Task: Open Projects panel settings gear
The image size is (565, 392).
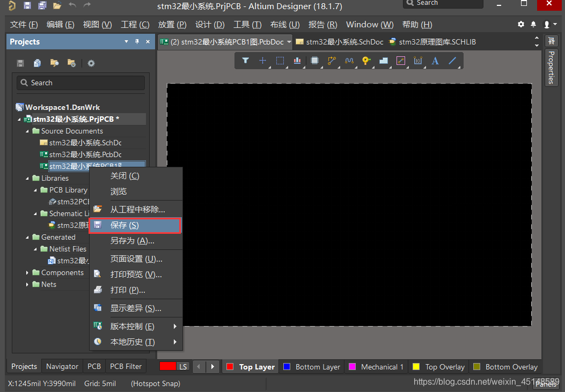Action: point(91,63)
